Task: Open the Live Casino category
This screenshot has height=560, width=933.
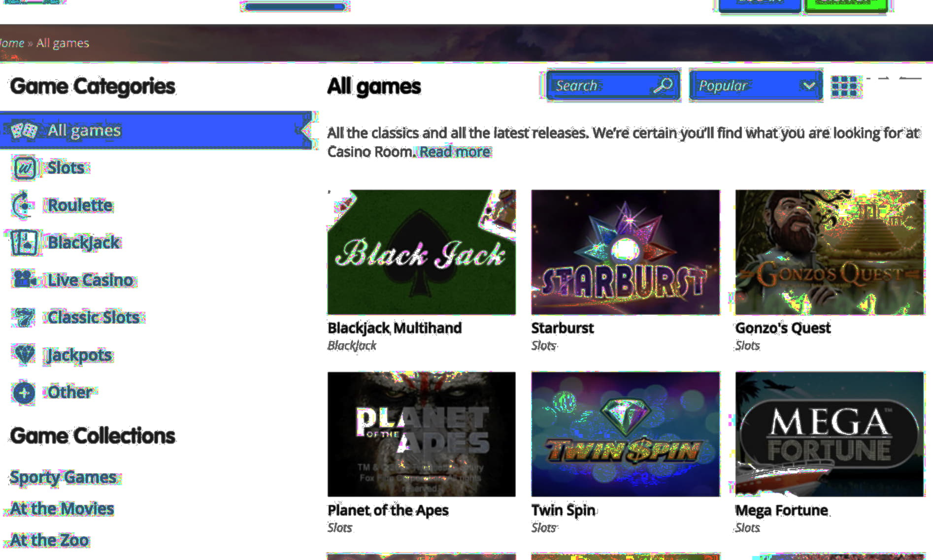Action: click(91, 280)
